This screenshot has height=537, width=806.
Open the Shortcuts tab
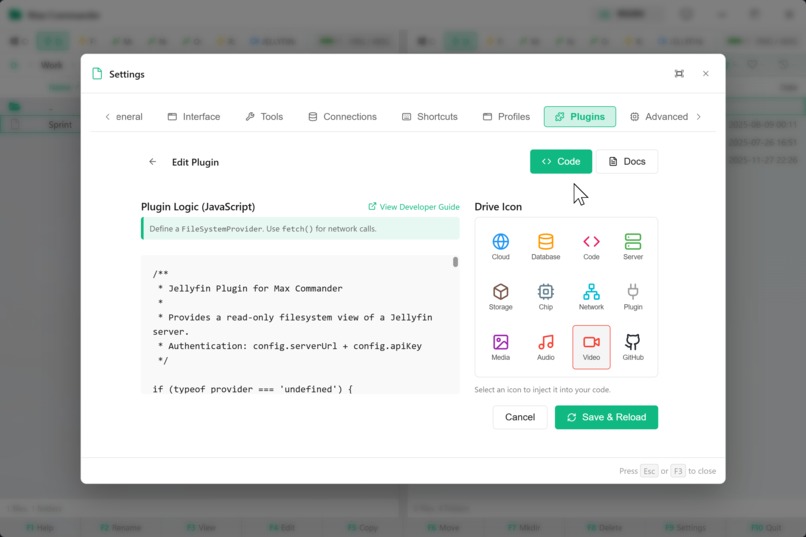pyautogui.click(x=430, y=117)
